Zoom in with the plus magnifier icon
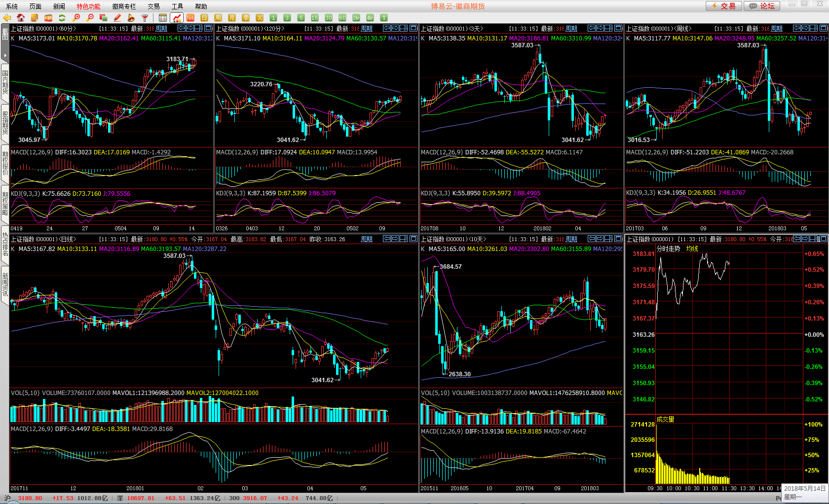Image resolution: width=829 pixels, height=504 pixels. click(x=76, y=18)
